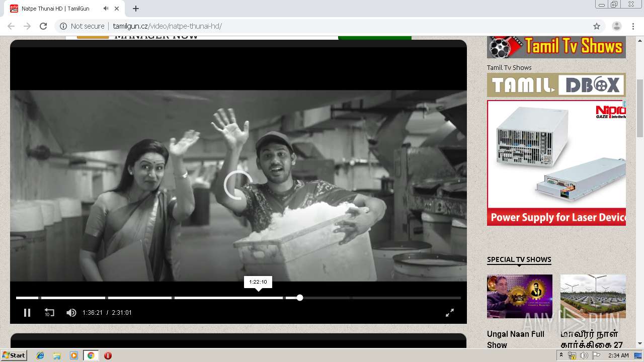Open the media player taskbar icon

[73, 355]
